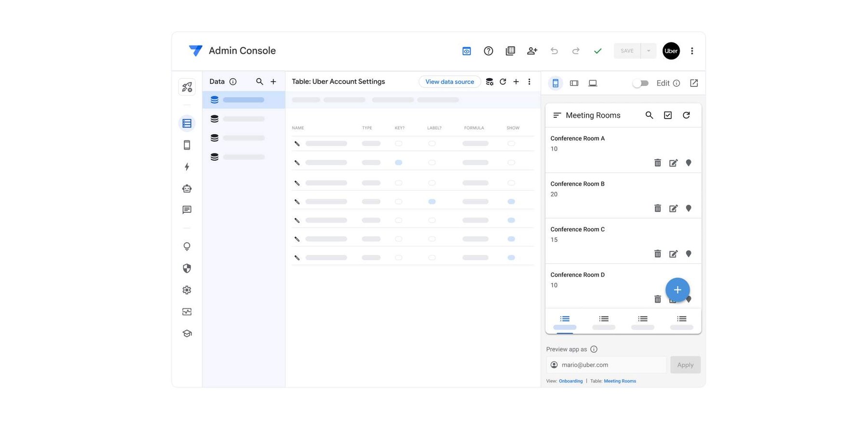
Task: Select the highlighted first table in Data list
Action: (x=244, y=100)
